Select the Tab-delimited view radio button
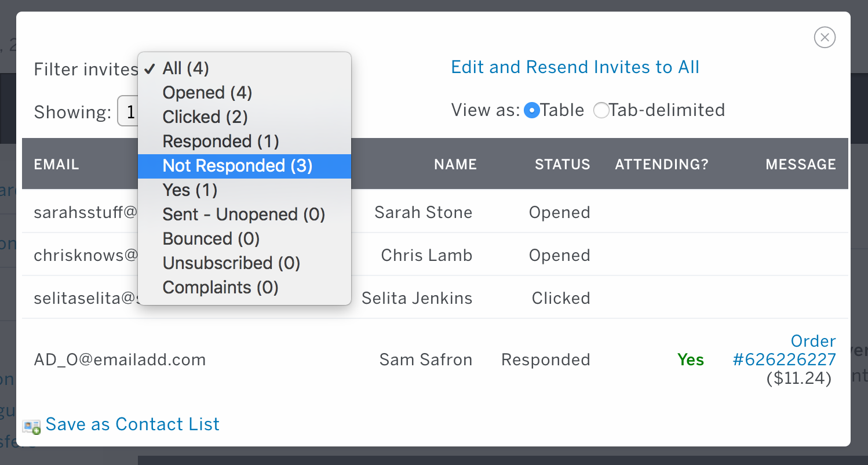This screenshot has height=465, width=868. pos(601,110)
